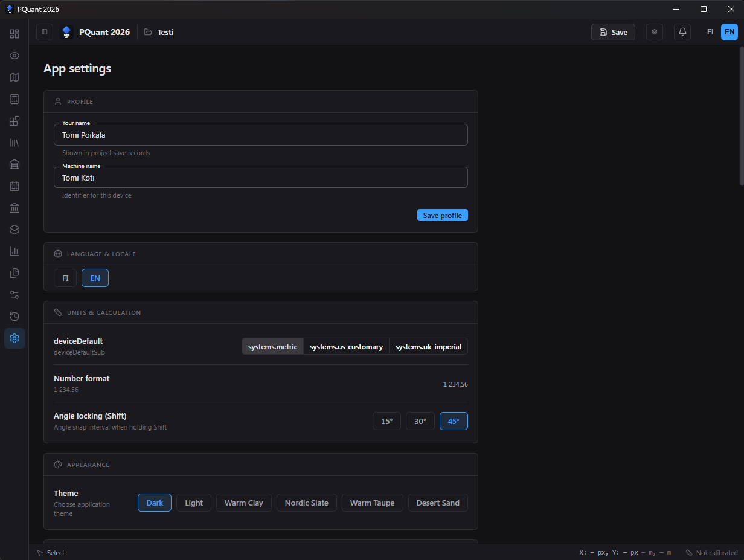Apply the Warm Taupe theme
744x560 pixels.
(x=373, y=503)
